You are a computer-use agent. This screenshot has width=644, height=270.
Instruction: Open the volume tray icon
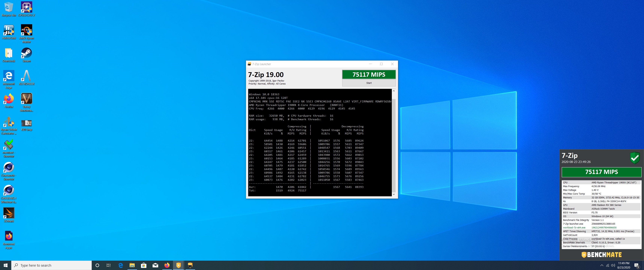pos(613,265)
